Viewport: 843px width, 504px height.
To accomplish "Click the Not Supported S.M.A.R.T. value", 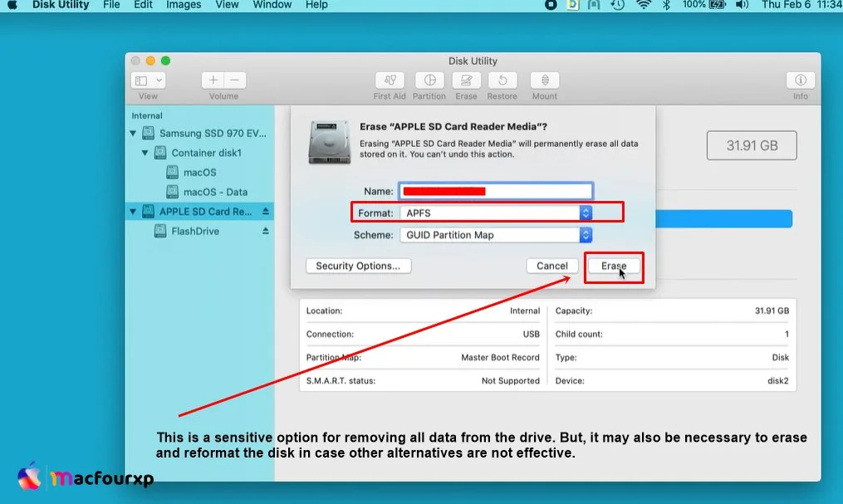I will click(510, 380).
